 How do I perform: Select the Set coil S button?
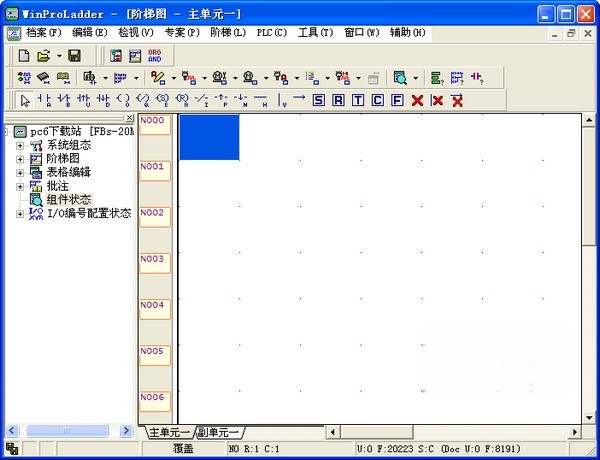[318, 100]
